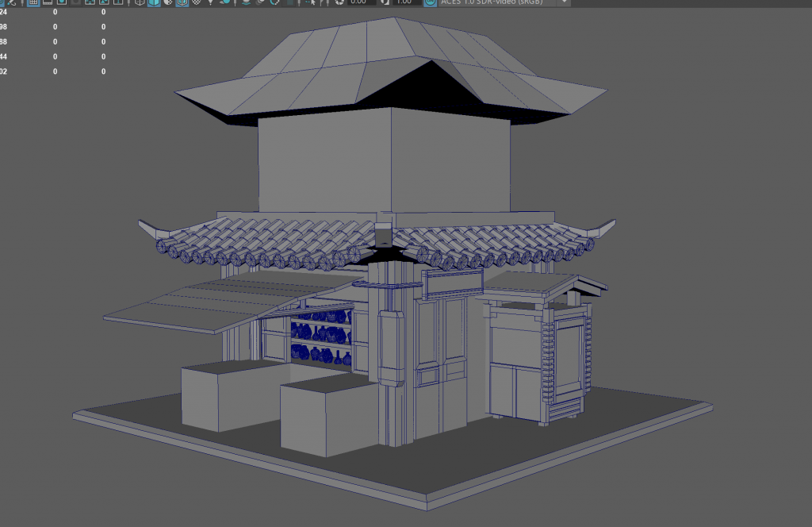Toggle textured display icon
812x527 pixels.
coord(197,2)
